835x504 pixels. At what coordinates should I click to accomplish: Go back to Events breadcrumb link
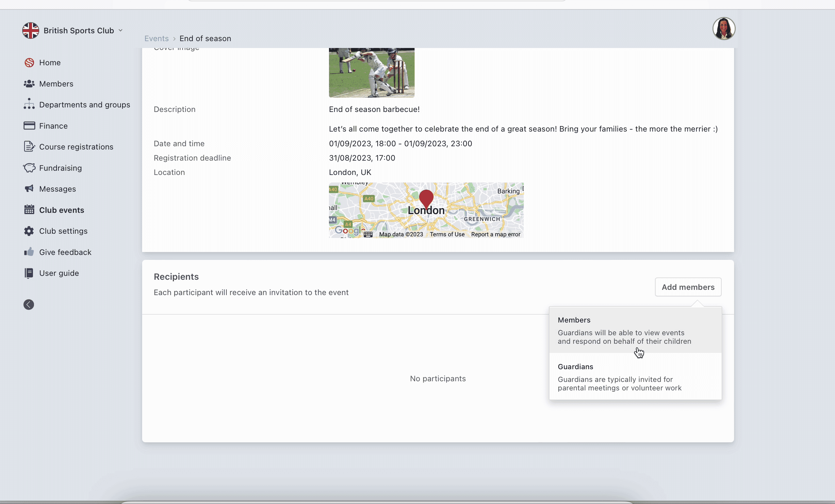pos(156,39)
